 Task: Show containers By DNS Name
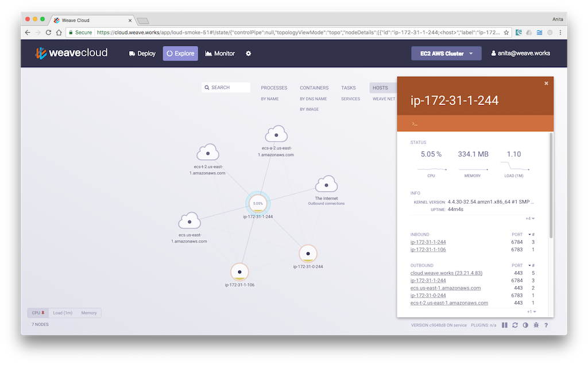pyautogui.click(x=314, y=99)
